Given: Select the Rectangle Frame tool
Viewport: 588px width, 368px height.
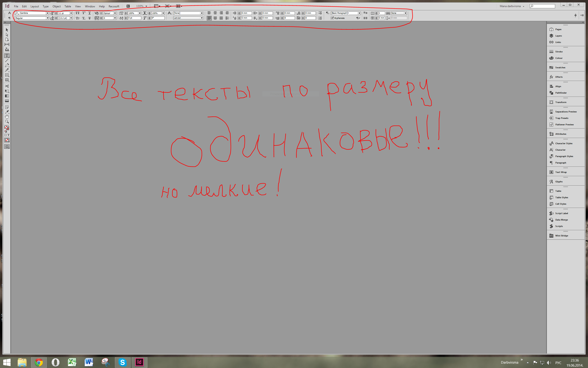Looking at the screenshot, I should (7, 75).
